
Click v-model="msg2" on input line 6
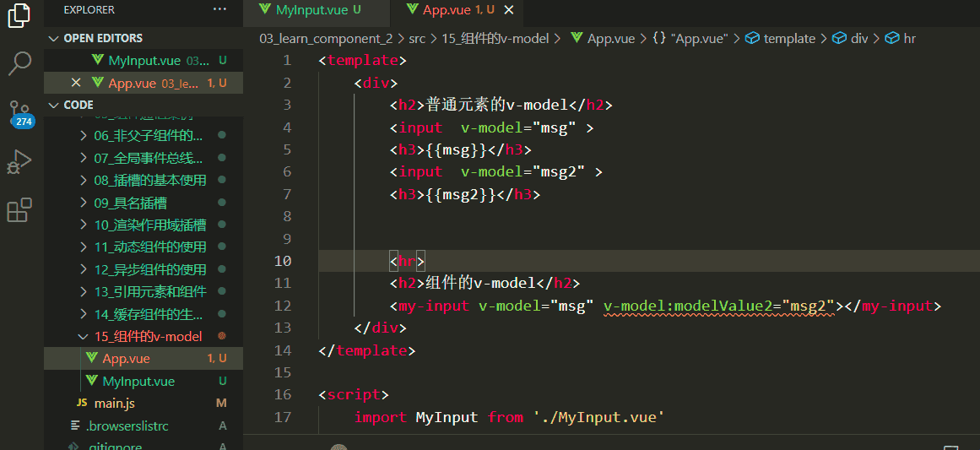tap(523, 172)
